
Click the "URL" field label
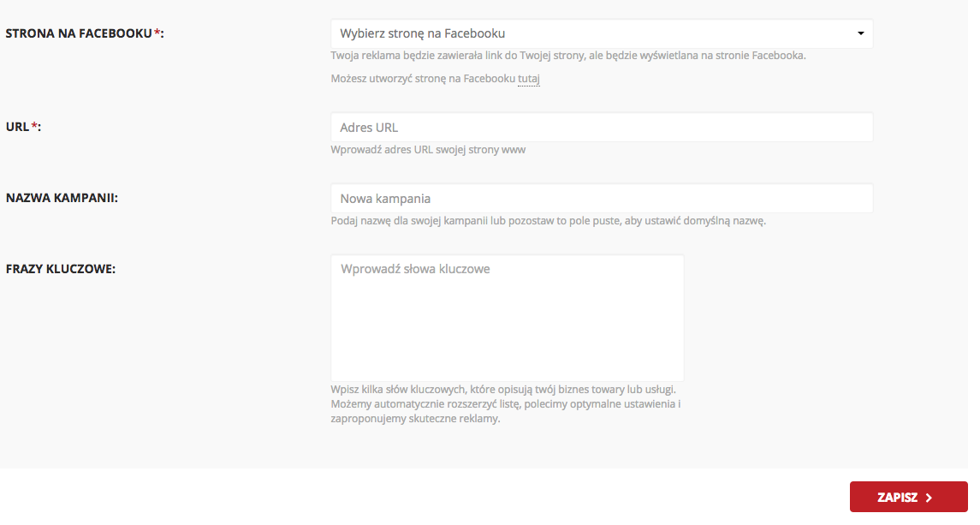click(17, 127)
